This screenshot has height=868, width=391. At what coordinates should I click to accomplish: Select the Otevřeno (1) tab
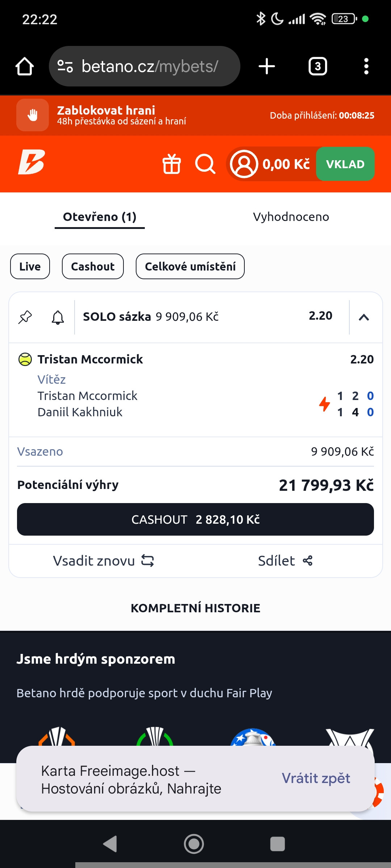(x=100, y=218)
